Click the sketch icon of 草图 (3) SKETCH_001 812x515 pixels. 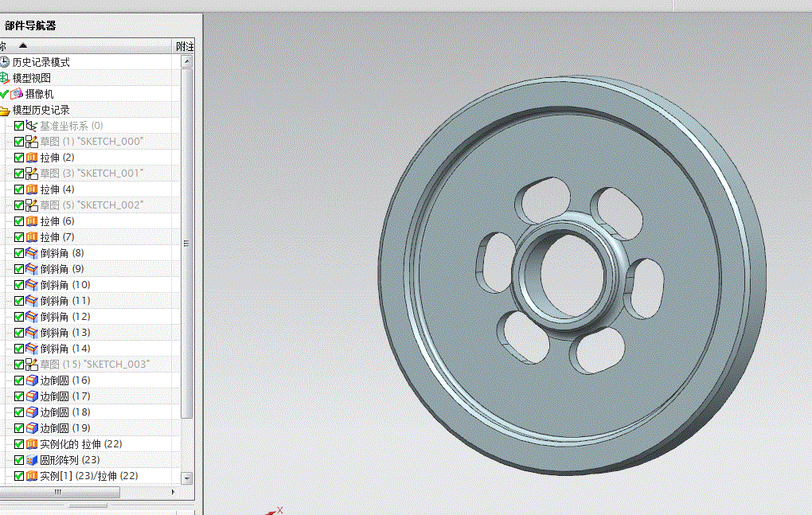coord(32,174)
